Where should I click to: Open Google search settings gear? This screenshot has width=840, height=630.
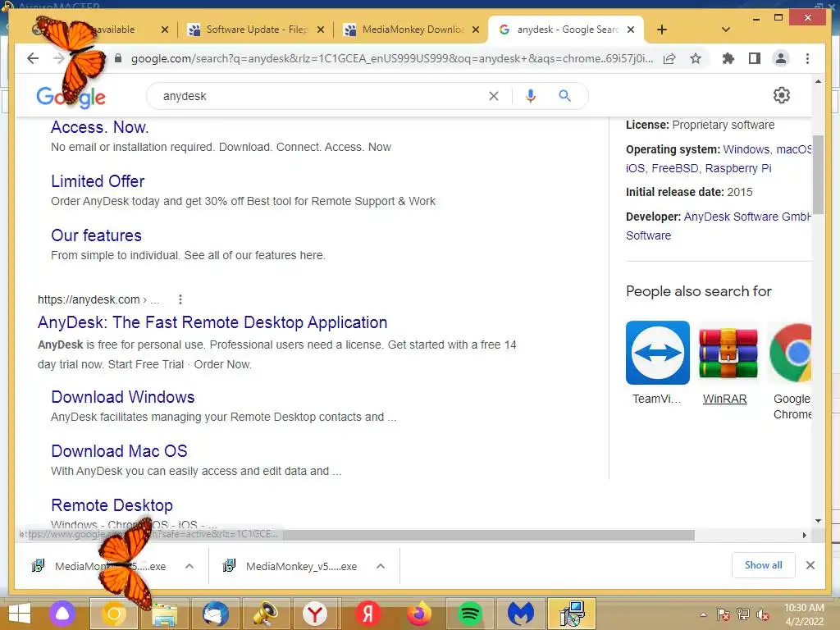782,95
